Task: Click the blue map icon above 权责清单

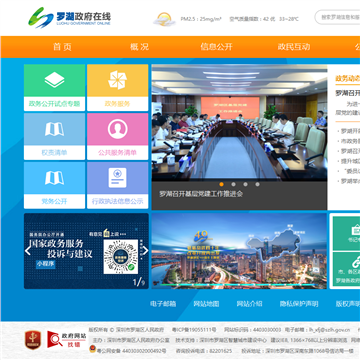Action: 54,129
